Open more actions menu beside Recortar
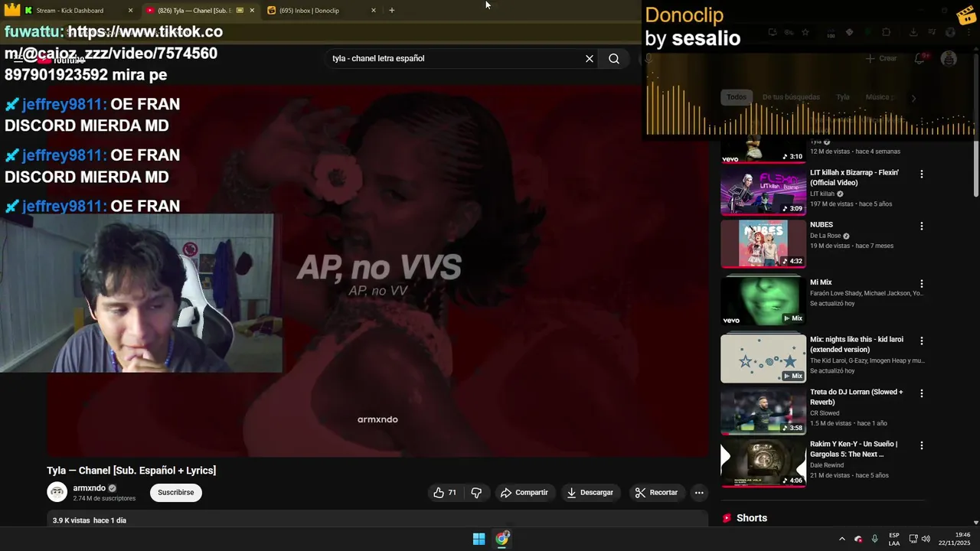 click(699, 493)
